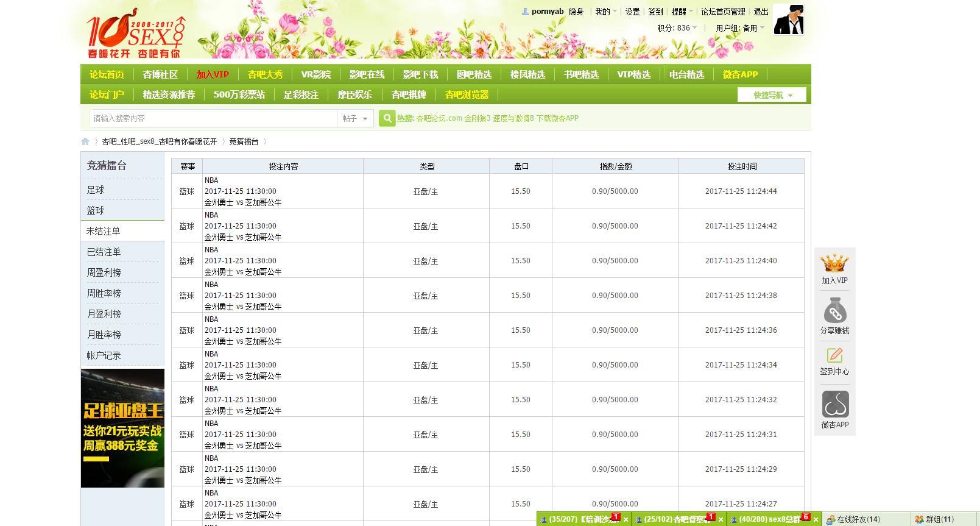Click the 足球亚盘王 ad banner

point(122,428)
